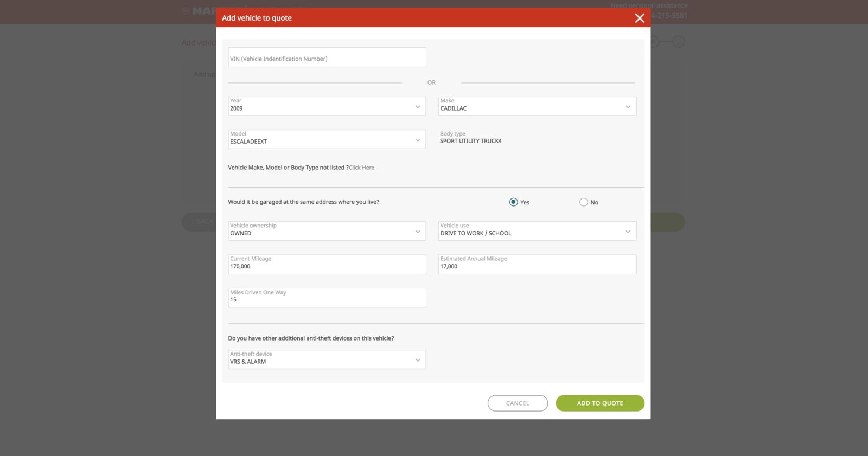The image size is (868, 456).
Task: Click the Add vehicle to quote title text
Action: coord(257,18)
